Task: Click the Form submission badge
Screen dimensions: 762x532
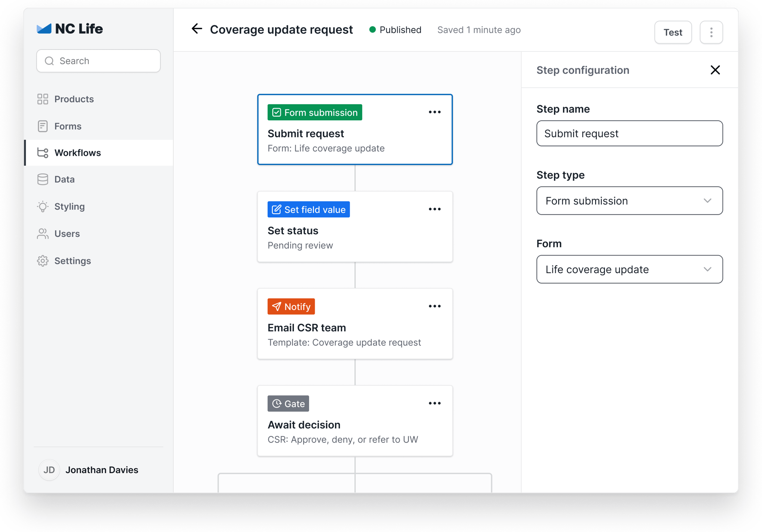Action: (315, 112)
